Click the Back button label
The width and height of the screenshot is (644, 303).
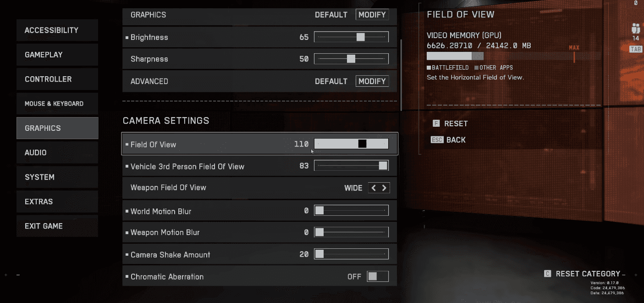pos(456,140)
